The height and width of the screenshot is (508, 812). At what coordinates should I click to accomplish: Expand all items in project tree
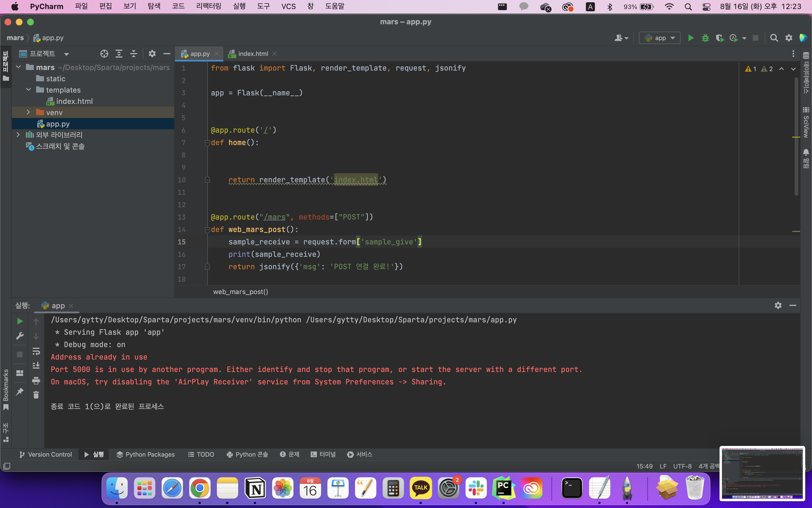click(119, 54)
